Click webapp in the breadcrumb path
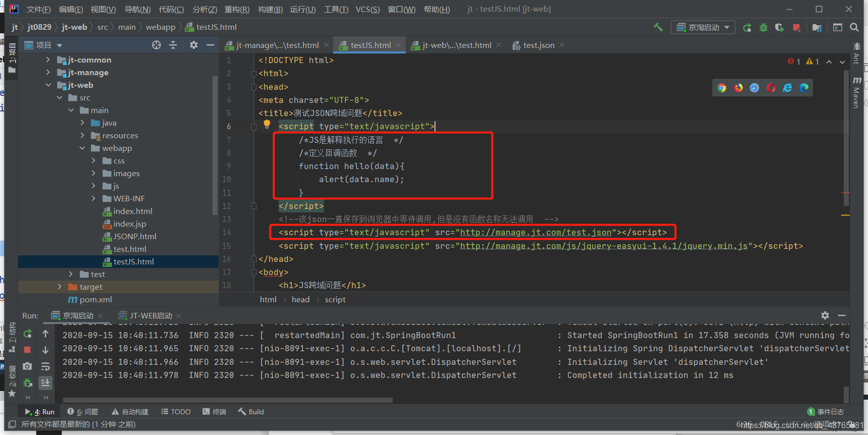The width and height of the screenshot is (868, 435). point(160,27)
